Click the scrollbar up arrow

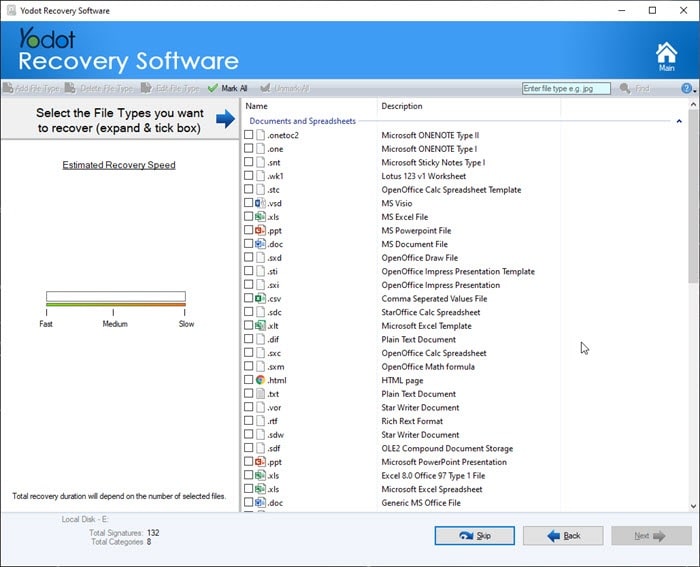pyautogui.click(x=693, y=104)
